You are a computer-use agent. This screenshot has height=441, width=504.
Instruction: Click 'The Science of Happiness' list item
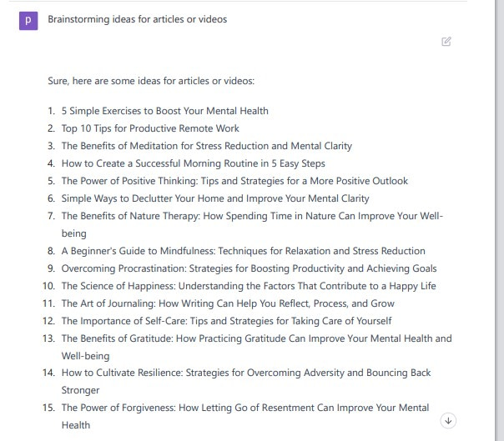pos(249,286)
